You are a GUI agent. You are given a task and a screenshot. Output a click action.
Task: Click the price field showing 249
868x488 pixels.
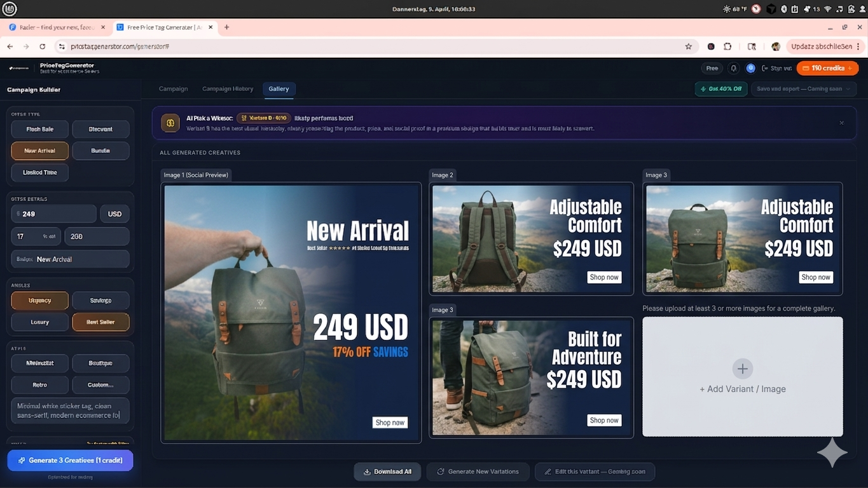point(54,214)
